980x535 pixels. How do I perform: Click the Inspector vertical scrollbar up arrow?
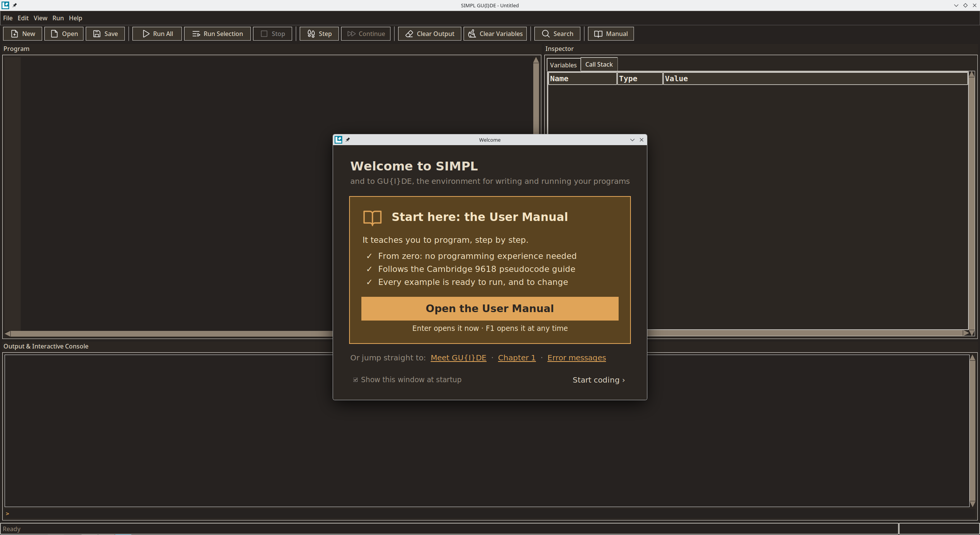pos(972,74)
